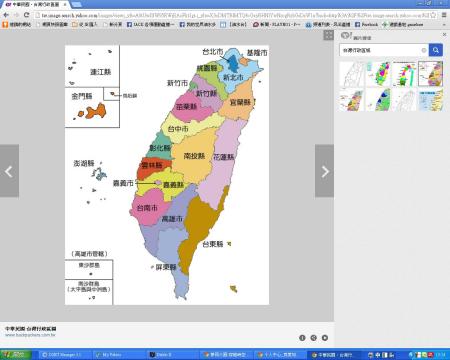Select the highlighted fourth map thumbnail
450x360 pixels.
[431, 74]
